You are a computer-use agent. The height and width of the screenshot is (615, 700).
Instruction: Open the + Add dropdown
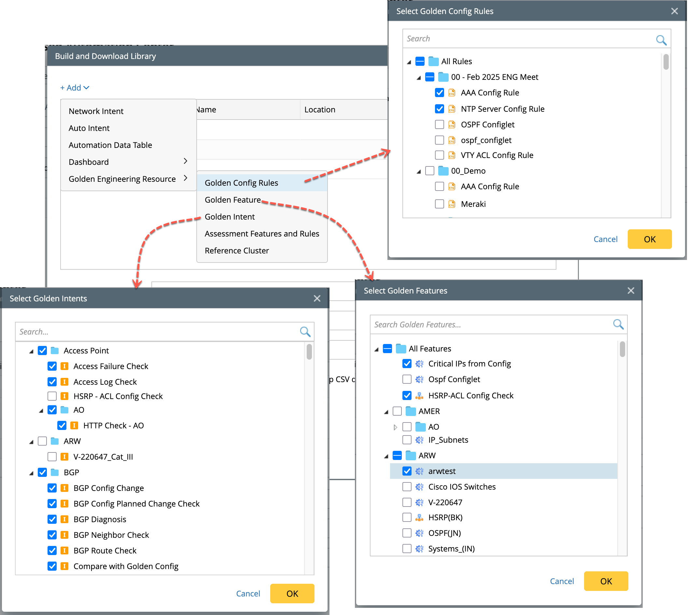pyautogui.click(x=75, y=88)
